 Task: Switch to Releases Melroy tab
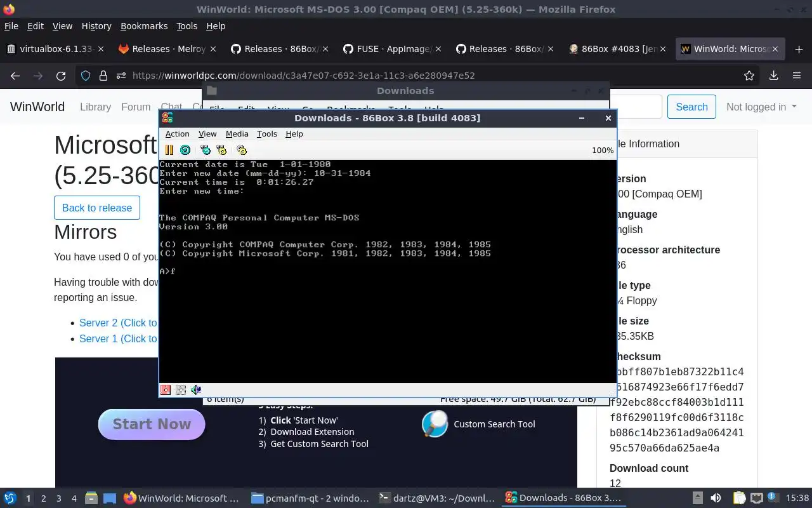click(168, 49)
